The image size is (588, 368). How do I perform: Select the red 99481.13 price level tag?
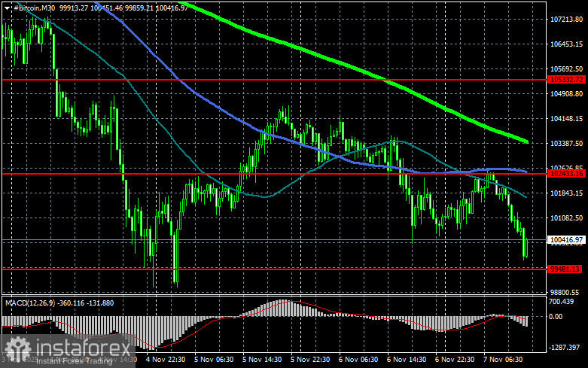click(566, 269)
